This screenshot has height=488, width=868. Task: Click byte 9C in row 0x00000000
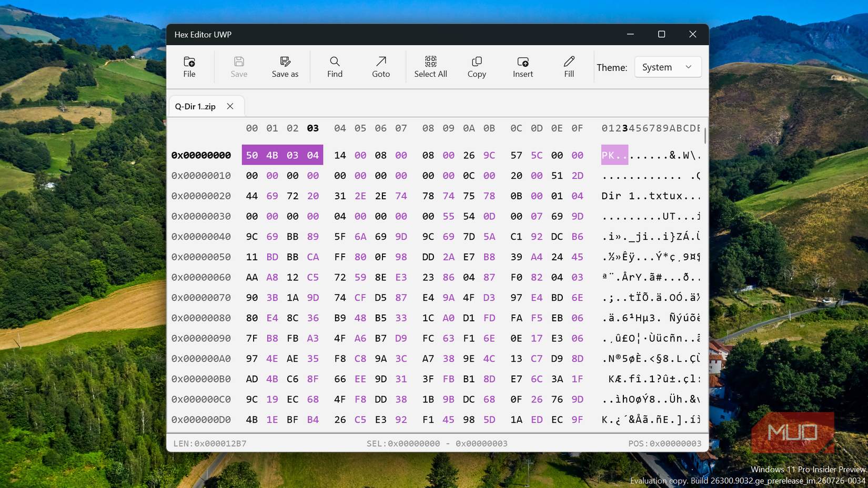tap(489, 155)
